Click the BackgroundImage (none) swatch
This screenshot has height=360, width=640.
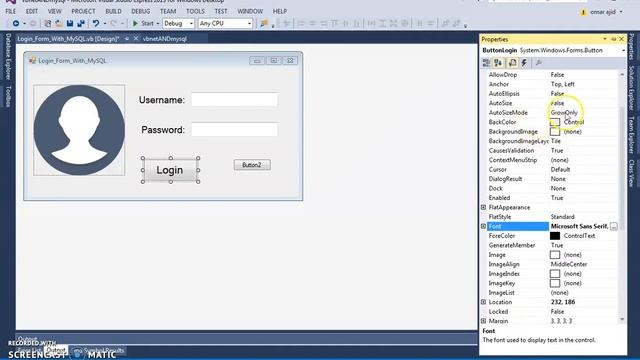point(555,131)
